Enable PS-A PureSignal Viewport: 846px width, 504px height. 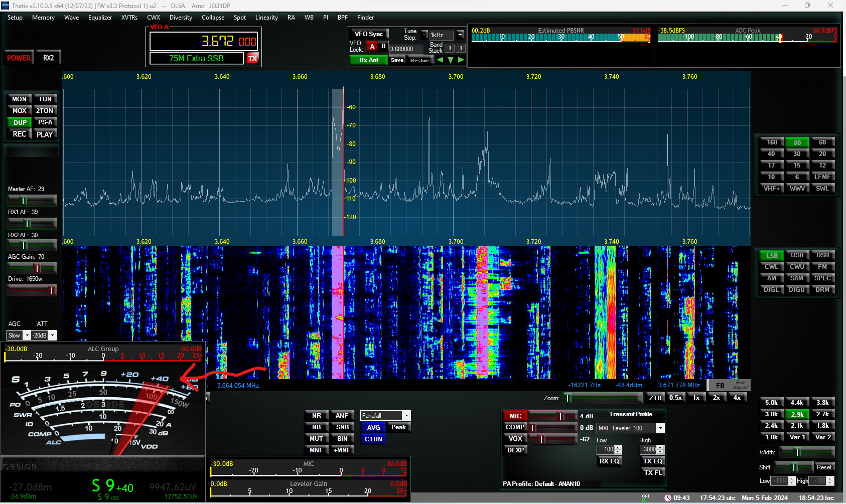tap(45, 122)
